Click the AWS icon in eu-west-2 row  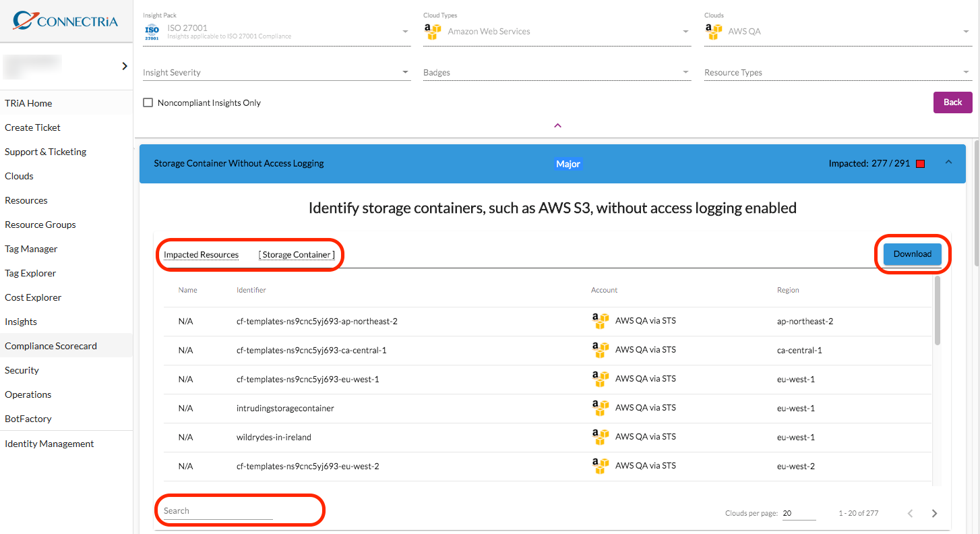600,467
